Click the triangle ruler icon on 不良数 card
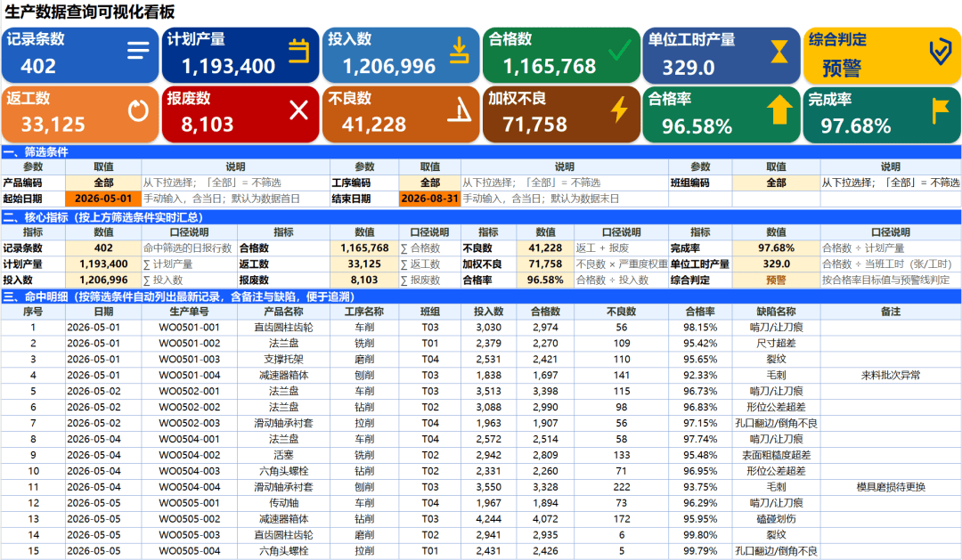The height and width of the screenshot is (560, 962). (x=459, y=110)
